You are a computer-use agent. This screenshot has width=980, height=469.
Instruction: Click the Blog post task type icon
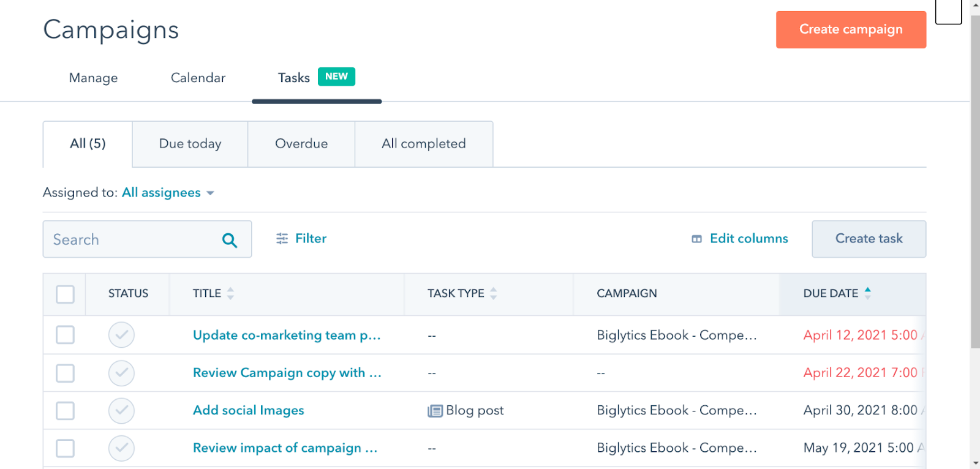tap(435, 411)
